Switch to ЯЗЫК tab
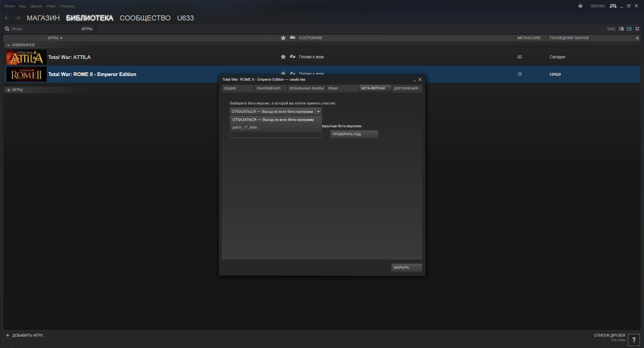This screenshot has width=644, height=348. (x=342, y=88)
